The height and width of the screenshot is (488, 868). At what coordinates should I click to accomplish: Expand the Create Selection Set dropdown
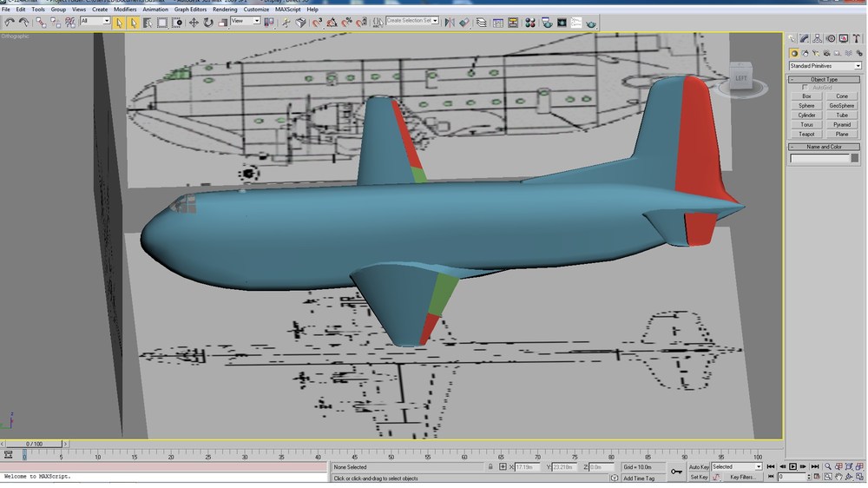point(412,21)
